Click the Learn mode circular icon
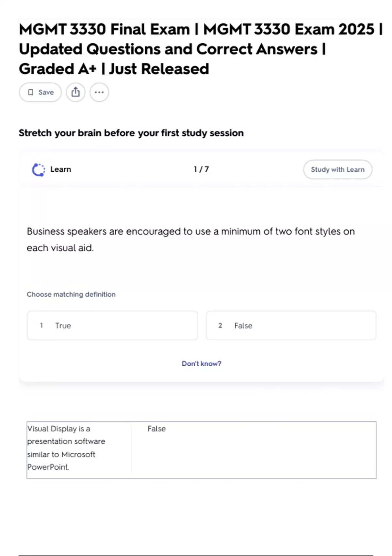This screenshot has width=392, height=556. (x=38, y=170)
